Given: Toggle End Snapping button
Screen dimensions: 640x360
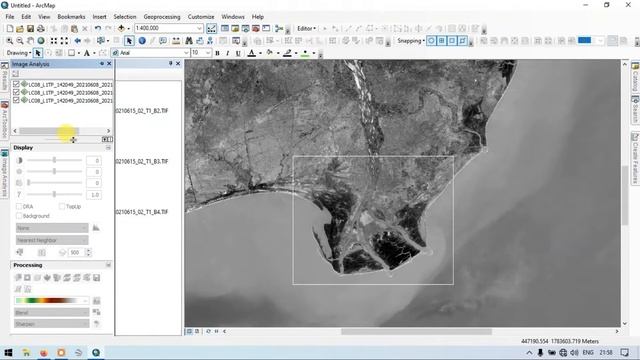Looking at the screenshot, I should [442, 41].
